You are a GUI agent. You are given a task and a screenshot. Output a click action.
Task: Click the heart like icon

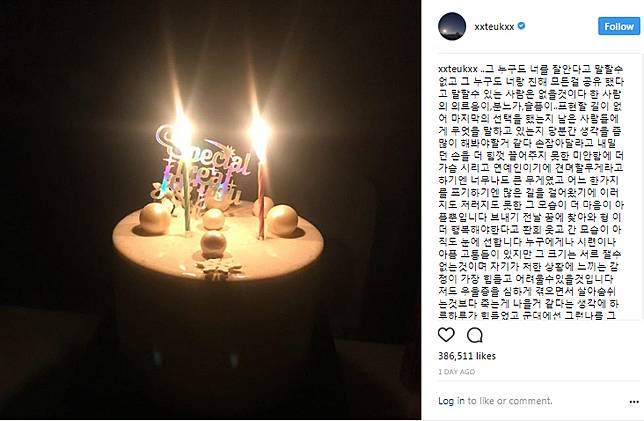click(x=446, y=335)
